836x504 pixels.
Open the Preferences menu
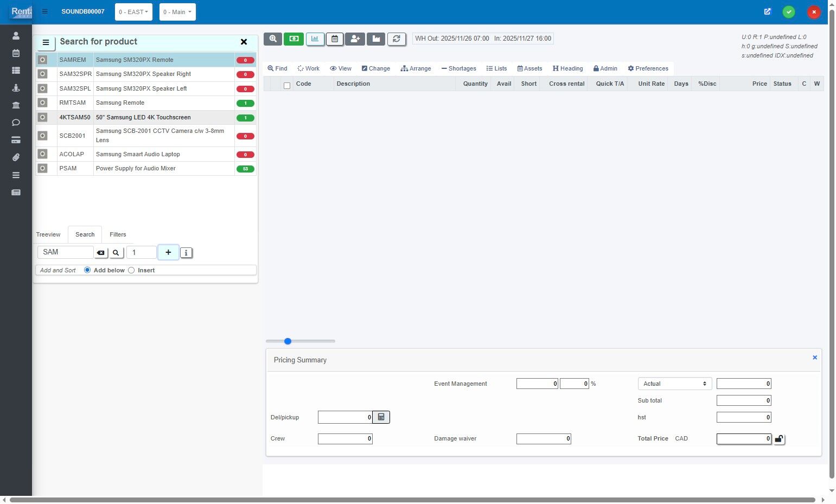[648, 68]
